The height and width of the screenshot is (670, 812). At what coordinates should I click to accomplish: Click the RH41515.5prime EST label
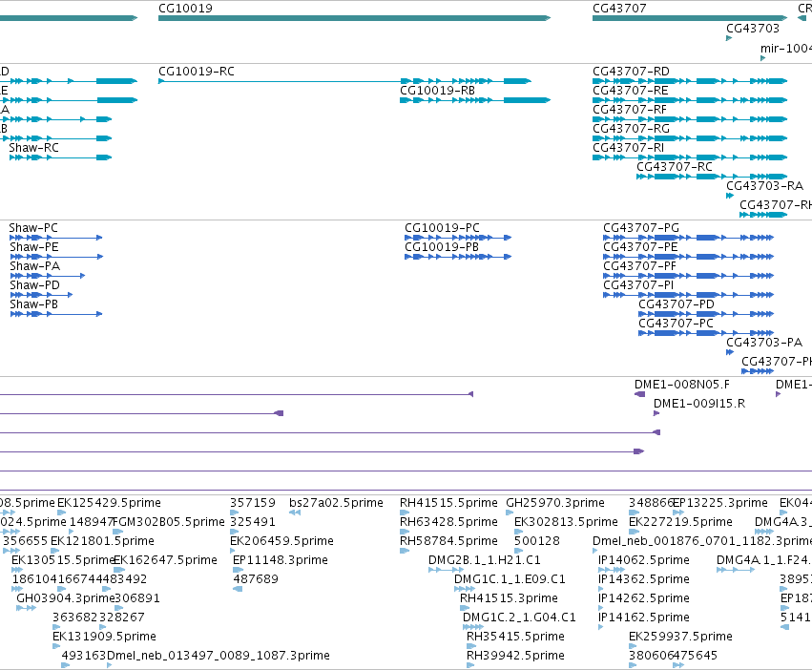pos(448,503)
